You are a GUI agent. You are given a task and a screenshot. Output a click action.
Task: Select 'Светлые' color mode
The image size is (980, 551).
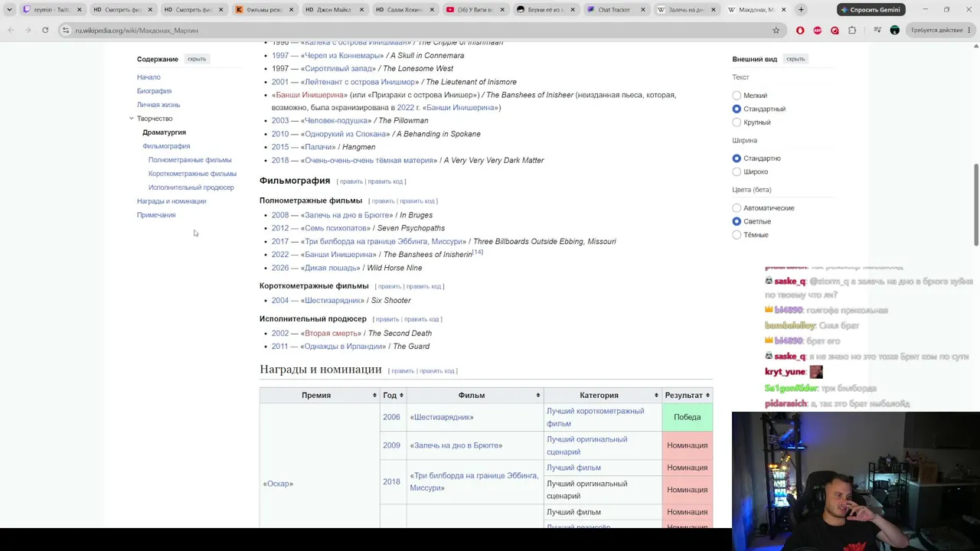[737, 222]
